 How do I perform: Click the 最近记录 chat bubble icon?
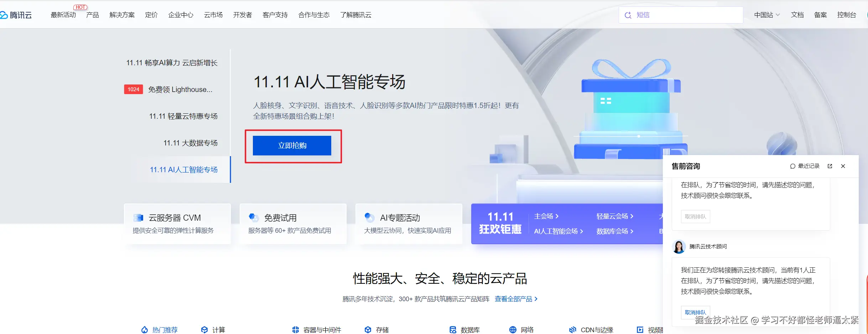pos(792,166)
